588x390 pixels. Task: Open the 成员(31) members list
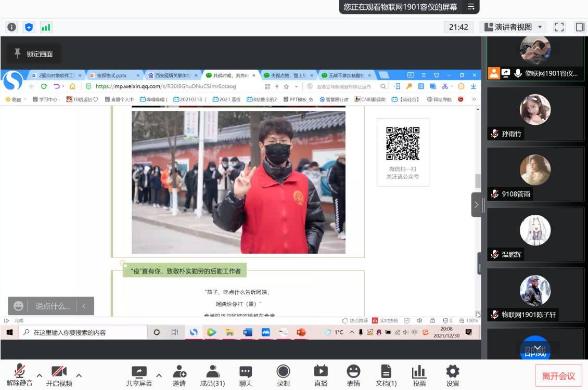click(x=213, y=375)
